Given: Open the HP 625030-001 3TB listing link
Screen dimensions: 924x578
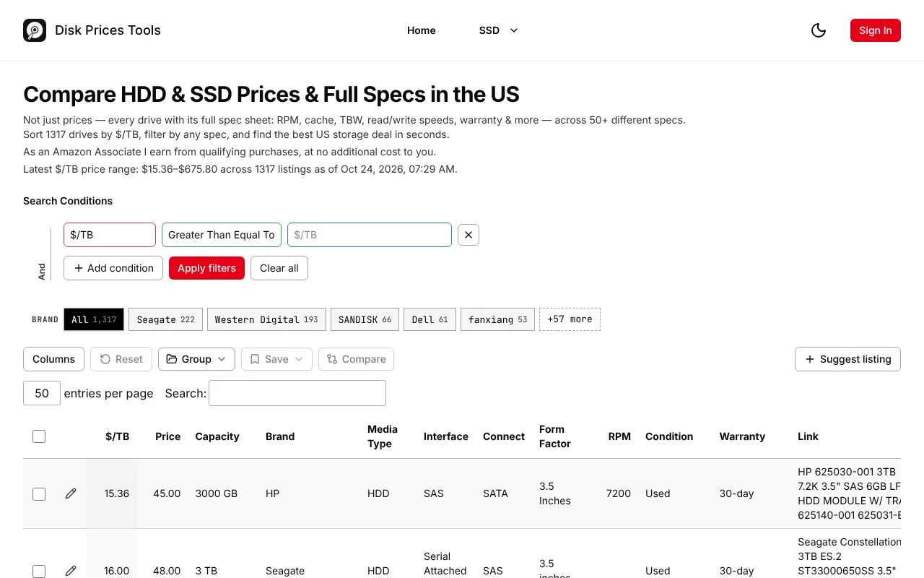Looking at the screenshot, I should 849,493.
